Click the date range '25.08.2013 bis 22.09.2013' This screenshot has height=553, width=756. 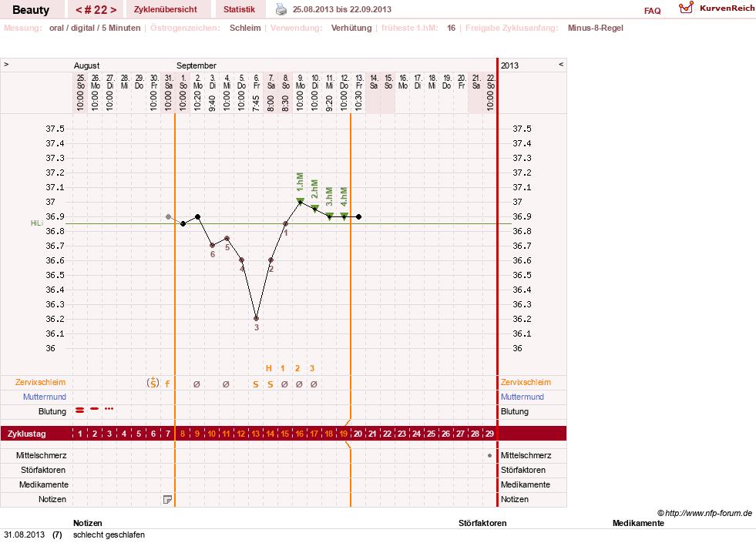click(342, 9)
